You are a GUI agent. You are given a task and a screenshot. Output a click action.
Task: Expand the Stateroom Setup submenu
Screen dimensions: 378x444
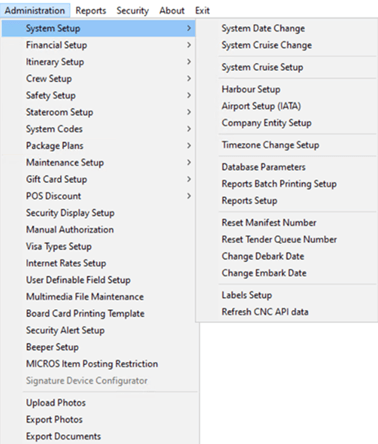coord(99,112)
